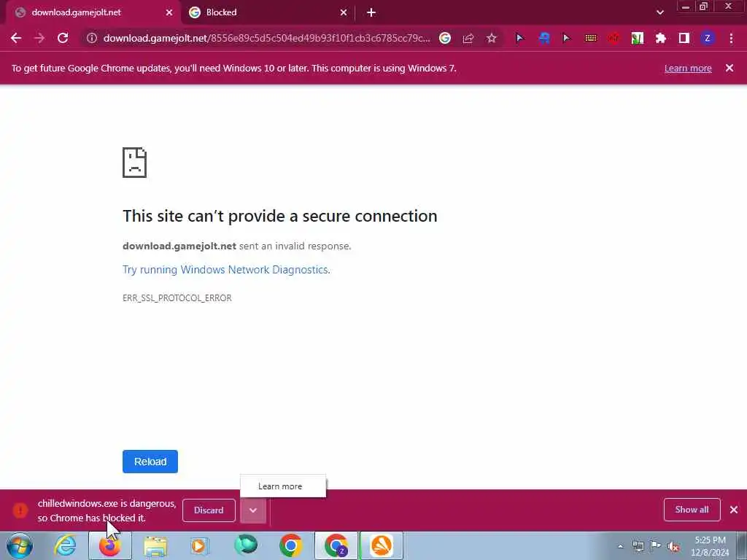Open Windows Explorer folder from taskbar
The image size is (747, 560).
(x=155, y=546)
